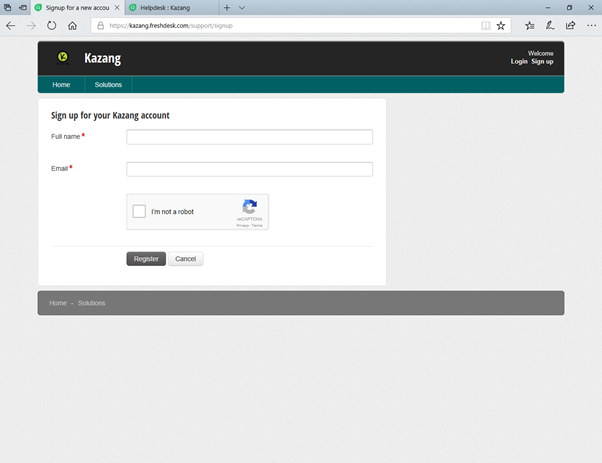Open the Favorites hub icon

click(530, 26)
